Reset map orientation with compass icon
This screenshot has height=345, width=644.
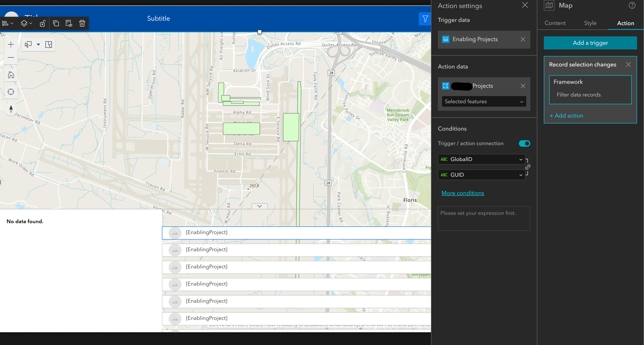(x=11, y=109)
